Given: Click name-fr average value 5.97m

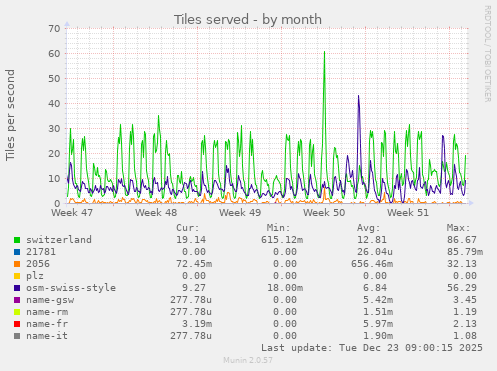Looking at the screenshot, I should click(x=378, y=324).
